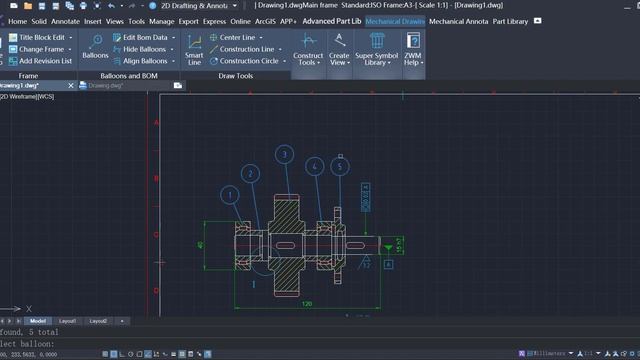
Task: Switch to the Layout1 tab
Action: point(67,321)
